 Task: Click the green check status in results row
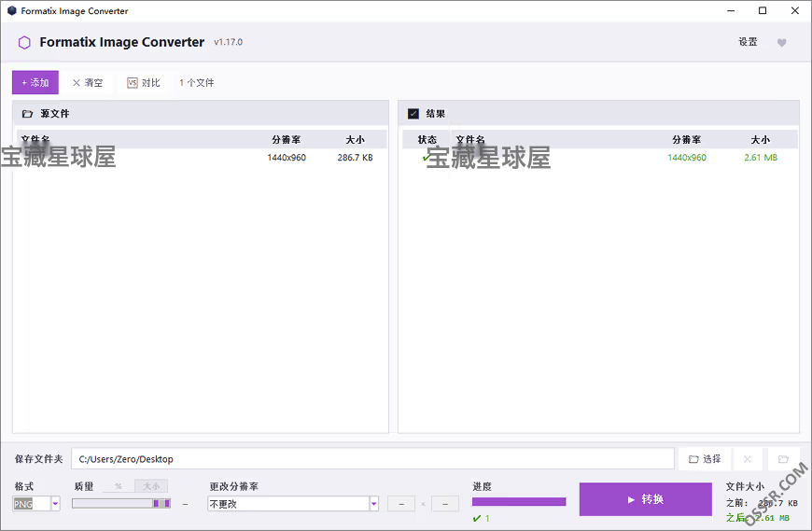click(427, 158)
